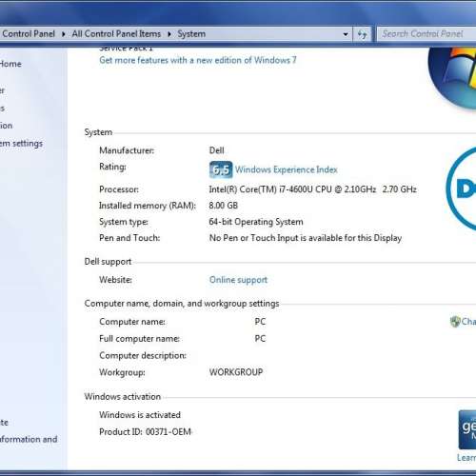
Task: Open the address bar history dropdown arrow
Action: 346,34
